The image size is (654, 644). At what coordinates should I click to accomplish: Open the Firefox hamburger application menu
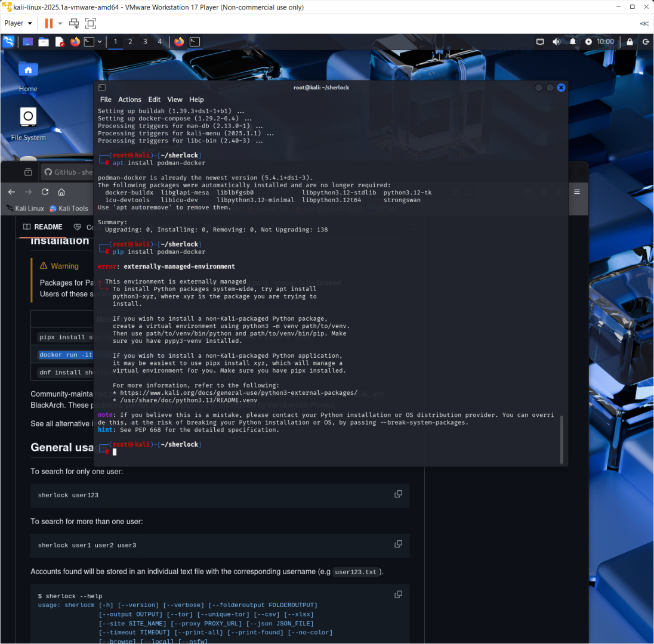click(577, 192)
